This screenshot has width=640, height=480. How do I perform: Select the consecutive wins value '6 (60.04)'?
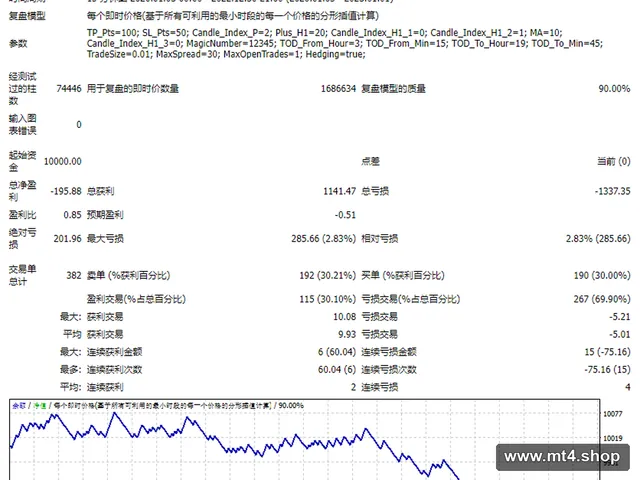pyautogui.click(x=337, y=351)
